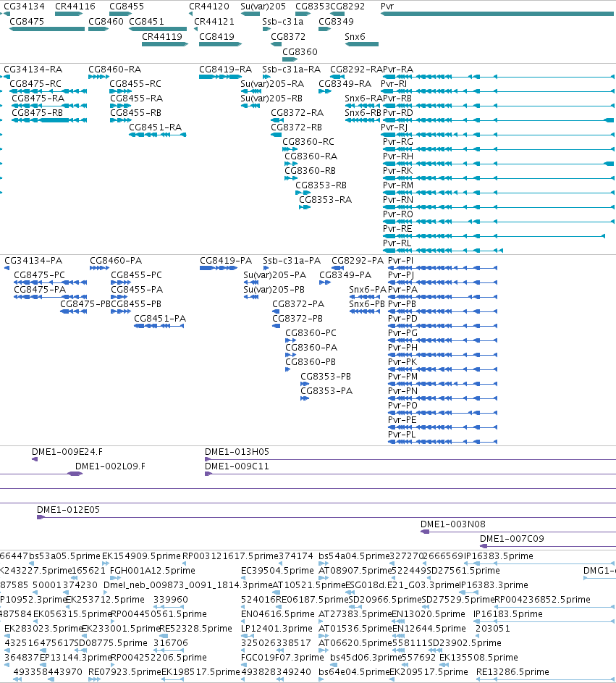The image size is (616, 683).
Task: Select the CR44119 gene bar
Action: coord(165,44)
